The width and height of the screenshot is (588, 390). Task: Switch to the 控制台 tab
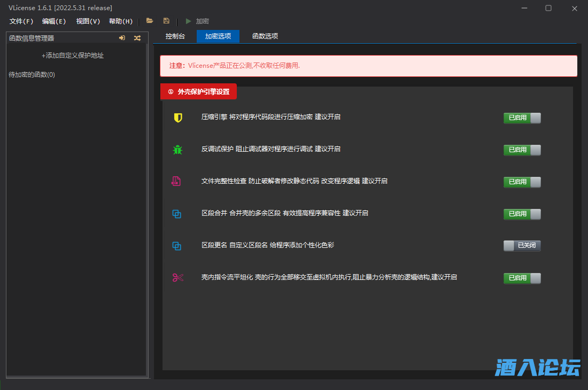(x=175, y=36)
